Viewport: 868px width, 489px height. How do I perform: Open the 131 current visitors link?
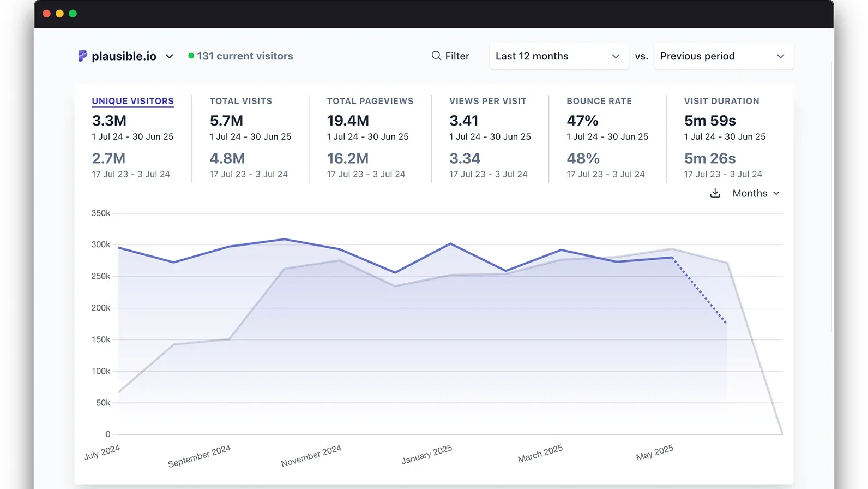point(245,56)
